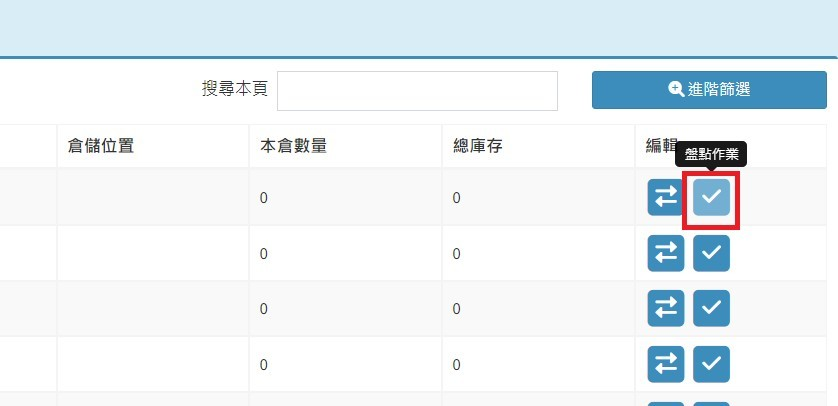The width and height of the screenshot is (838, 406).
Task: Select the third row's checkmark icon
Action: pyautogui.click(x=711, y=308)
